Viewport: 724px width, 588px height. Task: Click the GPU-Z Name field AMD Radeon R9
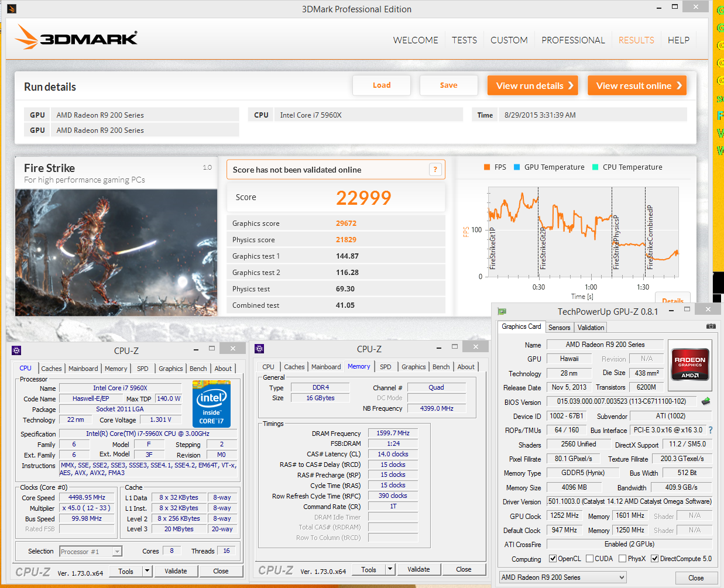coord(605,345)
